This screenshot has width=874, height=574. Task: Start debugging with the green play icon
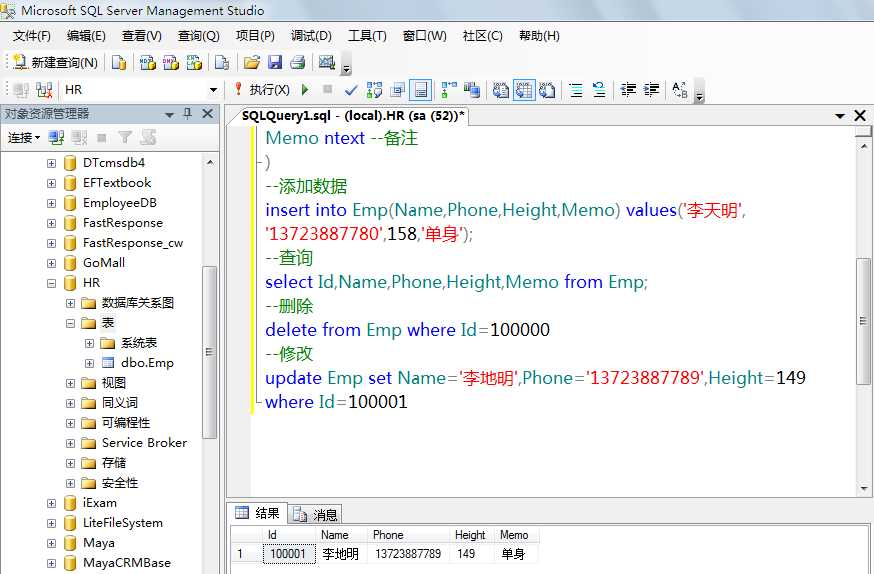click(305, 90)
